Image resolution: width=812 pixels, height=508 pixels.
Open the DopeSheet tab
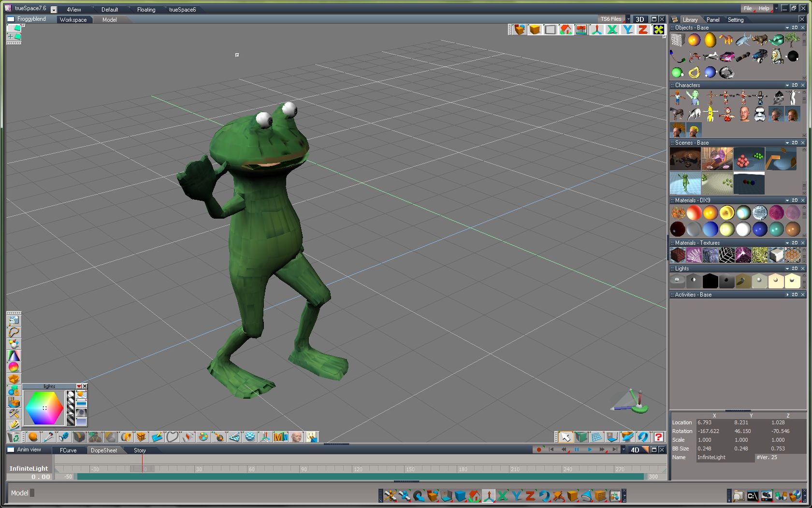104,450
